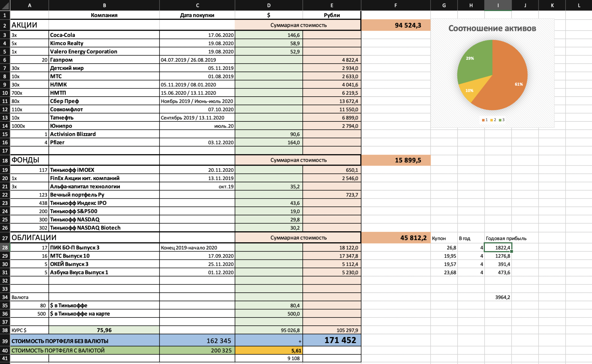
Task: Click the Pfizer cell
Action: 104,142
